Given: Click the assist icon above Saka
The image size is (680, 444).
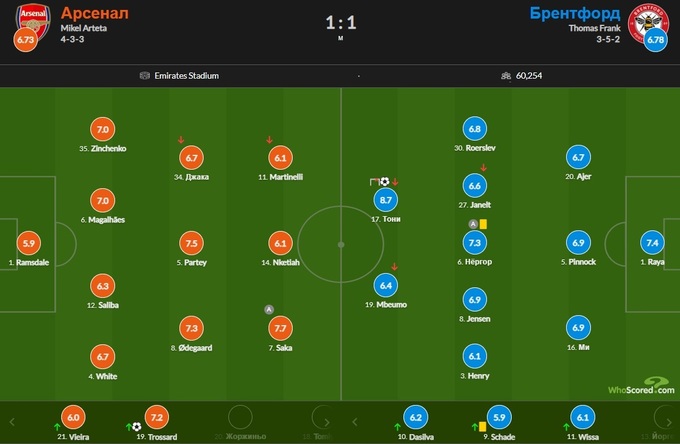Looking at the screenshot, I should point(268,309).
